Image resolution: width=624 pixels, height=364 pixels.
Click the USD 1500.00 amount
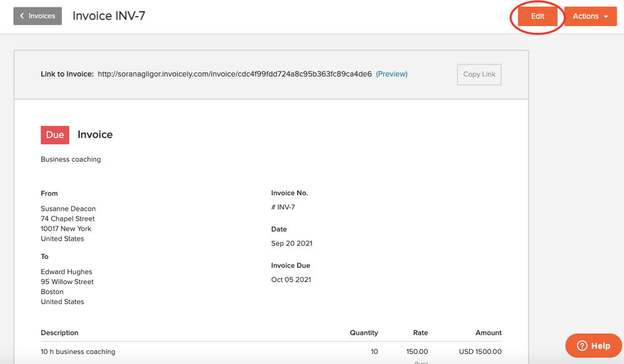tap(480, 351)
